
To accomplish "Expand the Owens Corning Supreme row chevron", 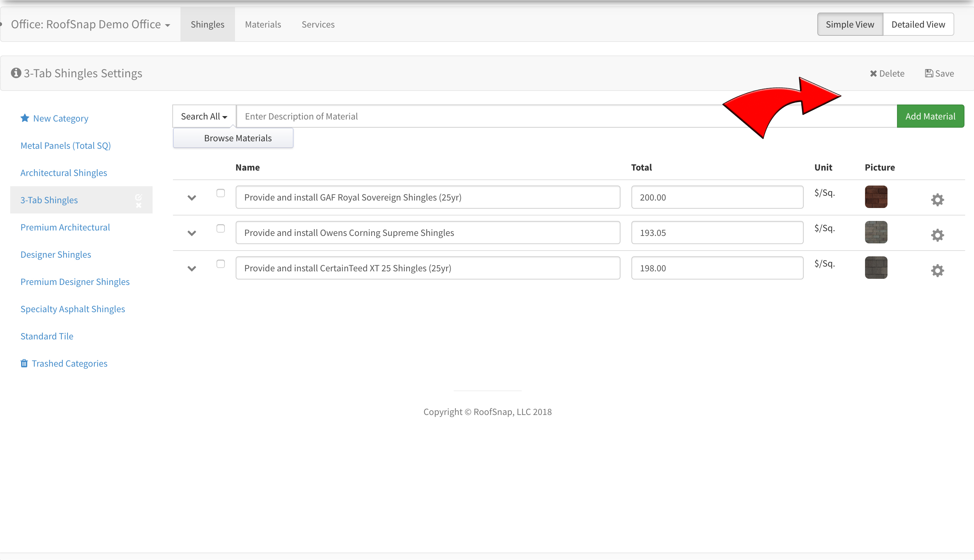I will (192, 233).
